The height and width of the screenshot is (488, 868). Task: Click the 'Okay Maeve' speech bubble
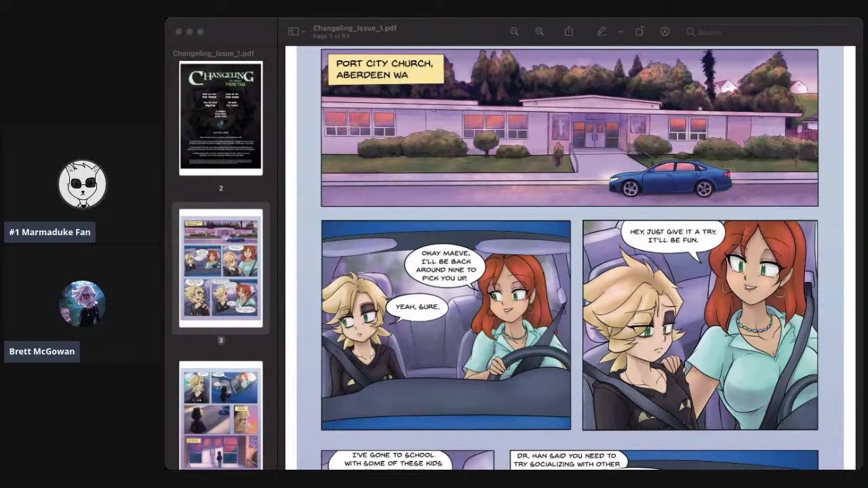(x=446, y=266)
